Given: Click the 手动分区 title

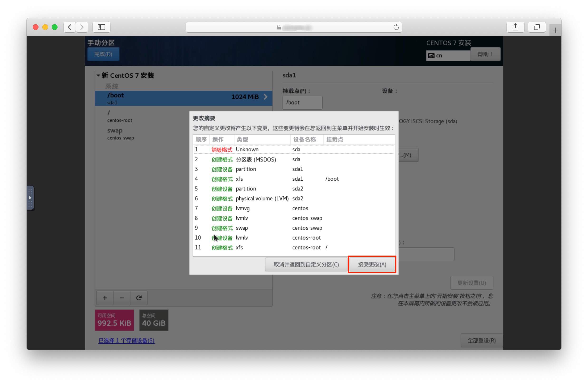Looking at the screenshot, I should (101, 43).
